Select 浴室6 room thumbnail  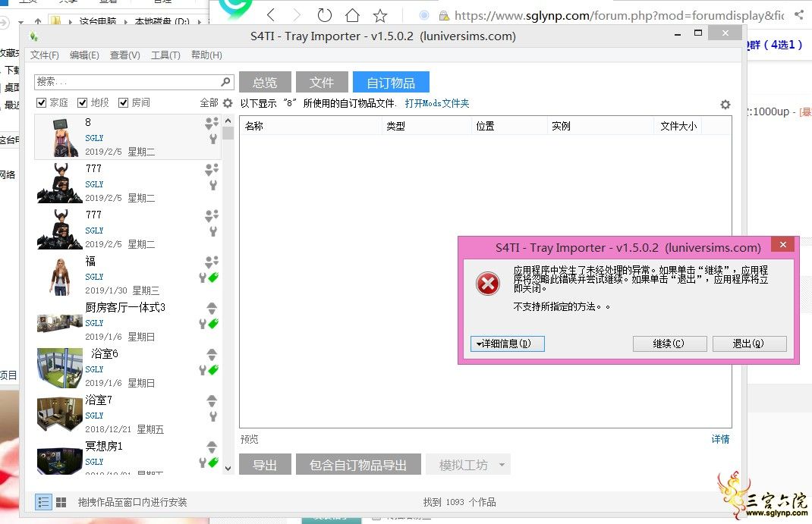59,367
